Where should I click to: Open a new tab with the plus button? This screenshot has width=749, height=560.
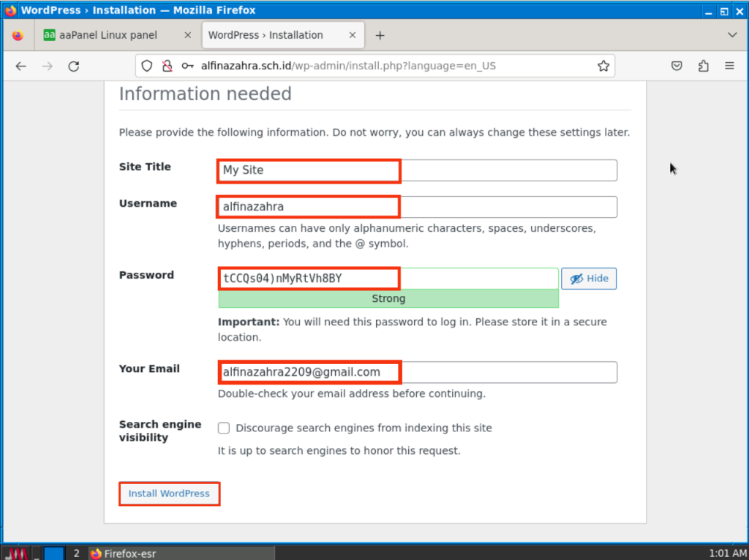click(380, 35)
